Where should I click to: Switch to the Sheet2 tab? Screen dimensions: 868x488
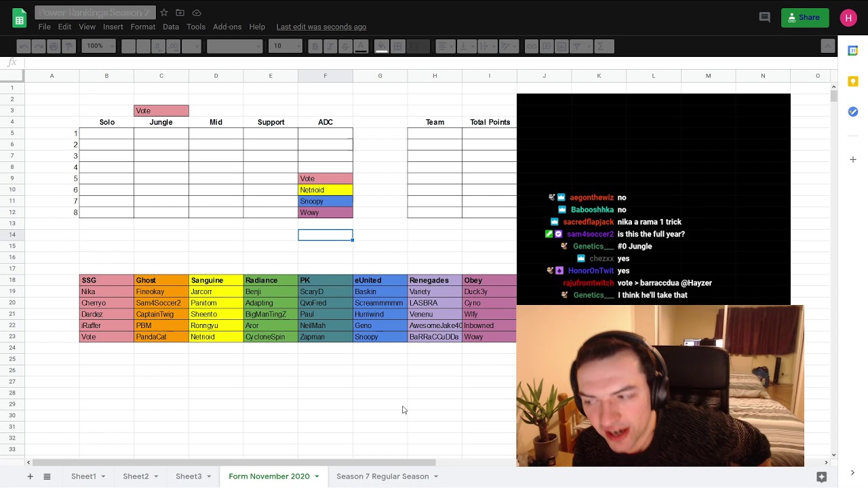pyautogui.click(x=136, y=476)
